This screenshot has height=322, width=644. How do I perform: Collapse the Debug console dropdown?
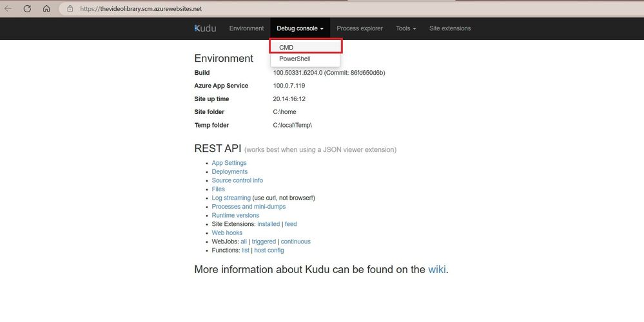tap(300, 28)
